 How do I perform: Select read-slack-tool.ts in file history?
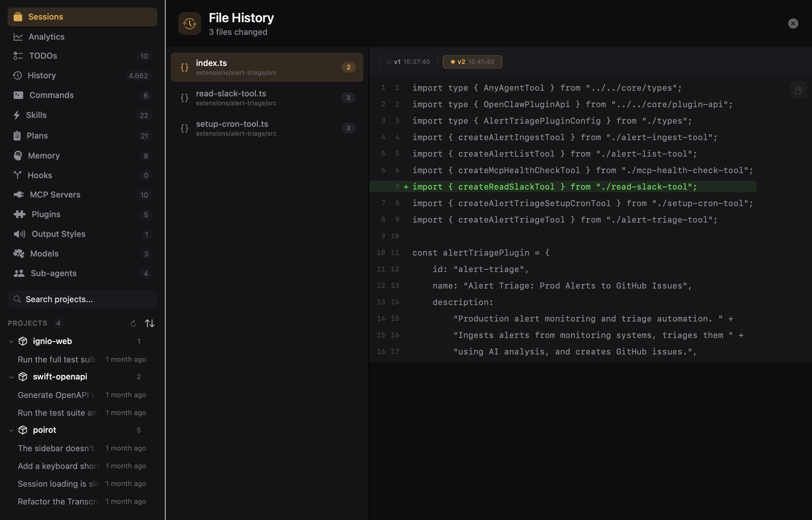click(266, 98)
